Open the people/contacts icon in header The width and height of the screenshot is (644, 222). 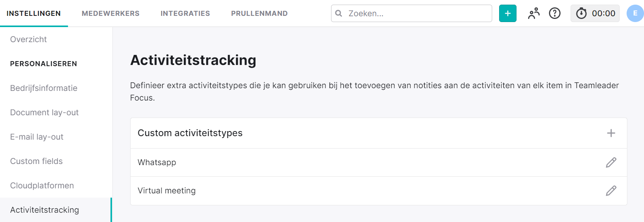534,14
